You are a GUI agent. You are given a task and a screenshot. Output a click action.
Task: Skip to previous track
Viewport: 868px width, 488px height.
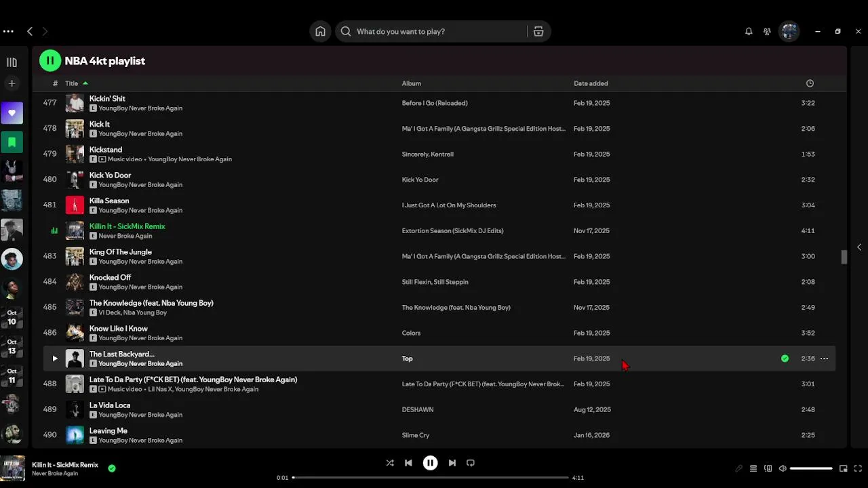pyautogui.click(x=408, y=463)
